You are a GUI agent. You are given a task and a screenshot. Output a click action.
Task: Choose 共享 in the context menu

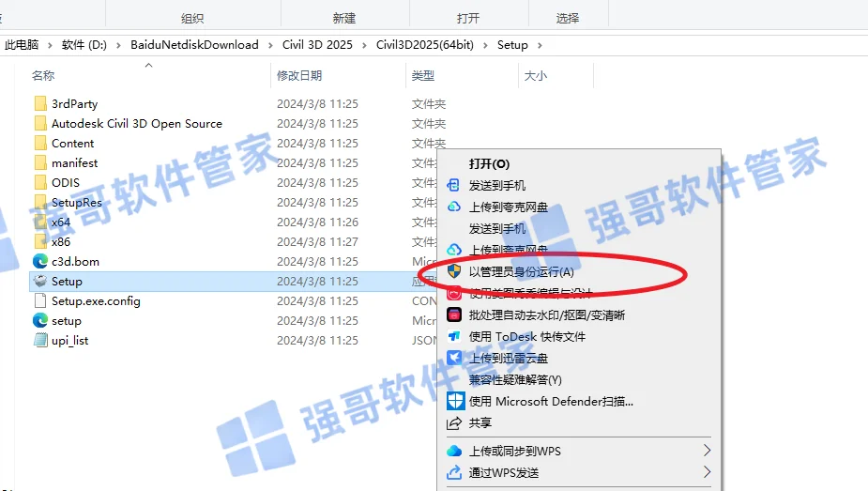tap(480, 422)
